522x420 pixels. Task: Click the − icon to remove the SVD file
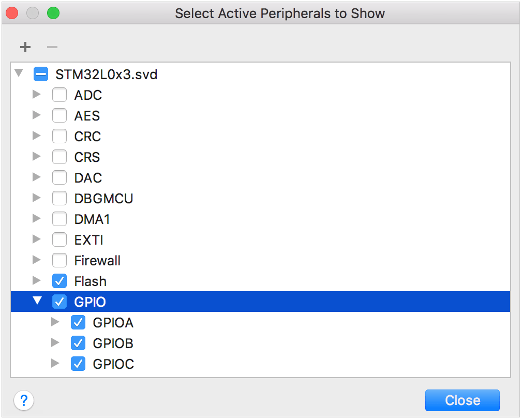pyautogui.click(x=51, y=47)
